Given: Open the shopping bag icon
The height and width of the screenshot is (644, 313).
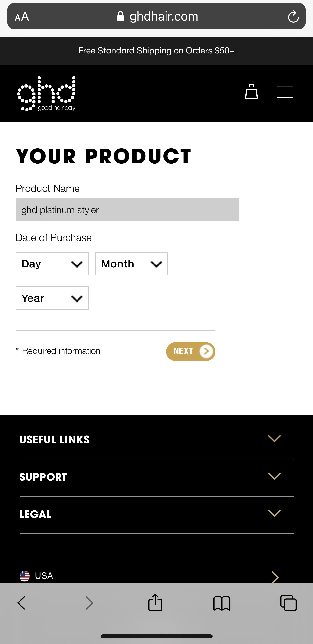Looking at the screenshot, I should [251, 92].
